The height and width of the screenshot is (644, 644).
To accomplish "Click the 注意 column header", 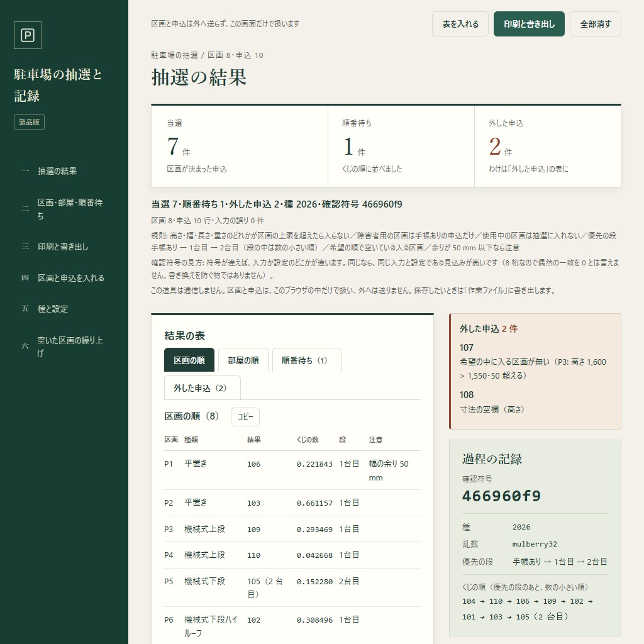I will pos(375,440).
